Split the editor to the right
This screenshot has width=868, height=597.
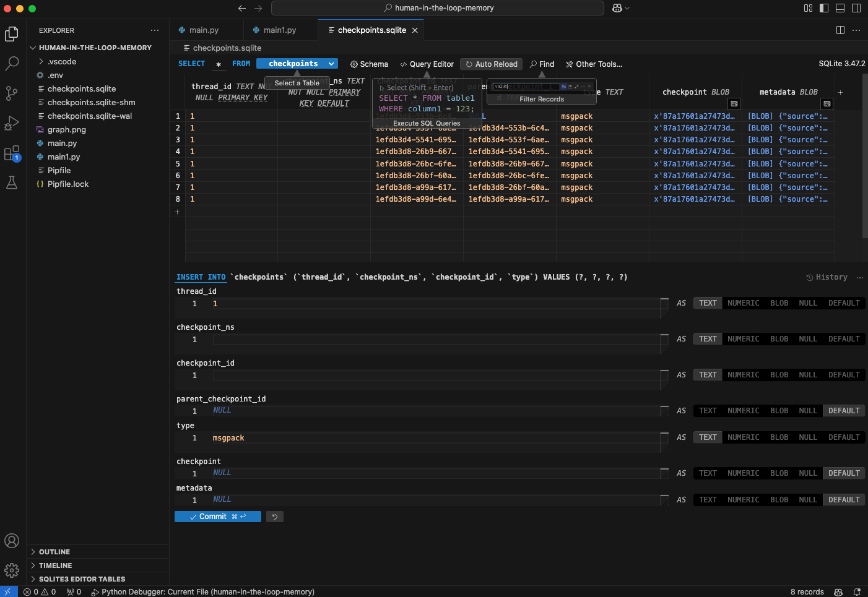[x=840, y=30]
